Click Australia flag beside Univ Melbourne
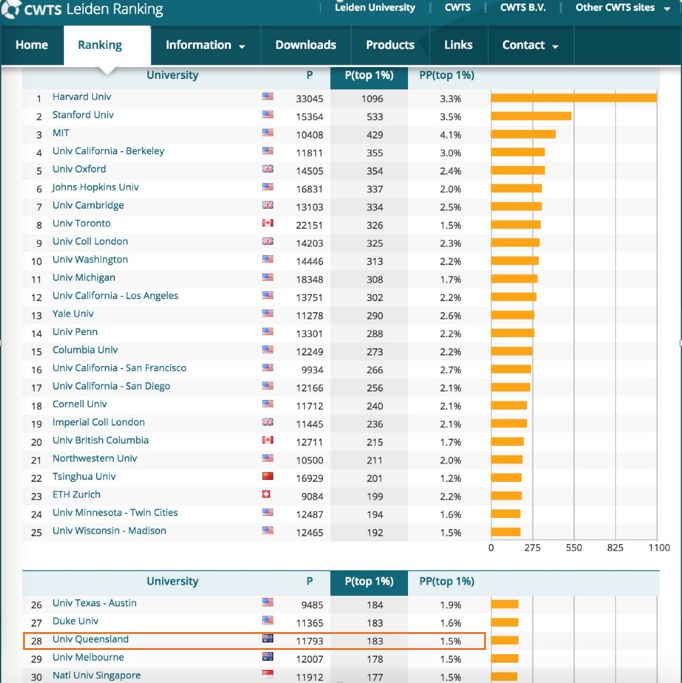682x683 pixels. 268,656
